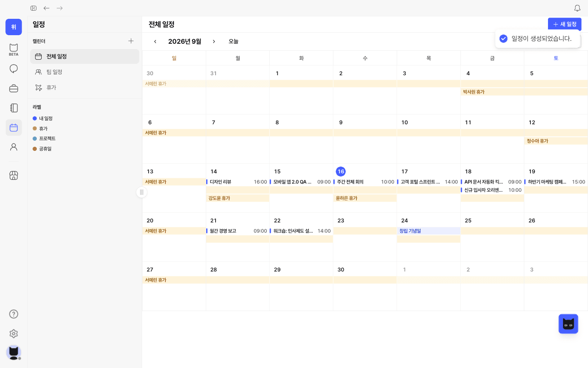The width and height of the screenshot is (588, 368).
Task: Open the notifications bell
Action: point(577,8)
